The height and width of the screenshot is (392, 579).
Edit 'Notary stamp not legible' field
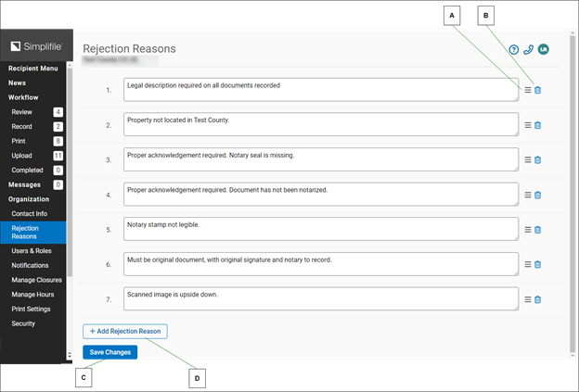pyautogui.click(x=321, y=229)
